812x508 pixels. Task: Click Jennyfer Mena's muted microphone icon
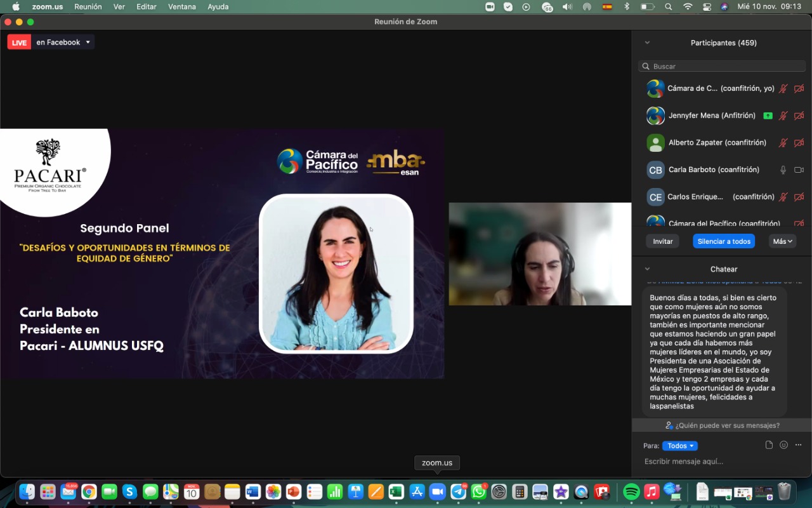(x=783, y=116)
